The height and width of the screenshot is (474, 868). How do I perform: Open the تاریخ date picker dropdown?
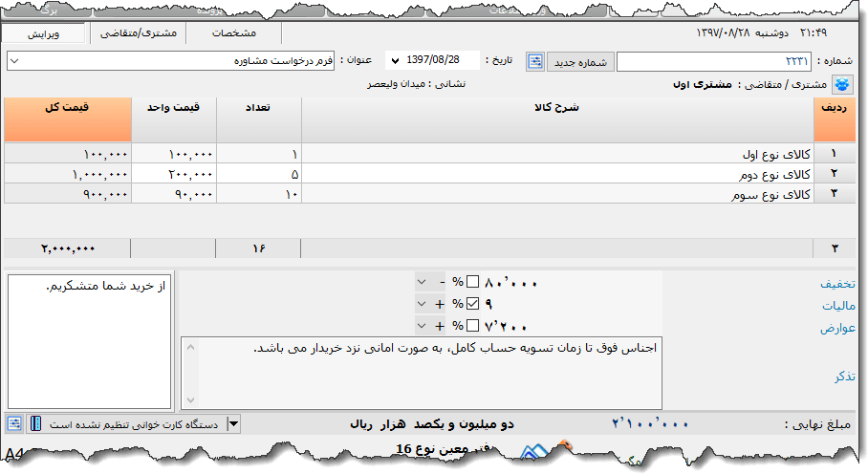395,60
